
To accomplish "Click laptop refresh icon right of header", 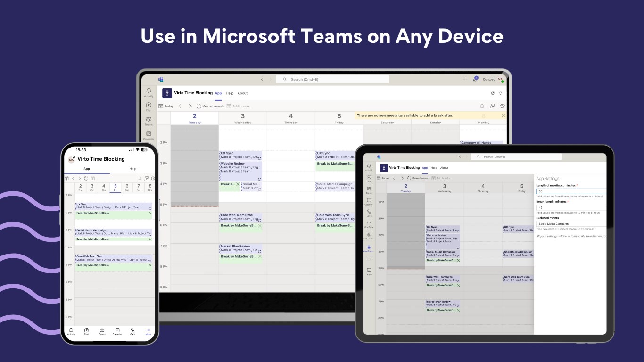I will point(500,93).
